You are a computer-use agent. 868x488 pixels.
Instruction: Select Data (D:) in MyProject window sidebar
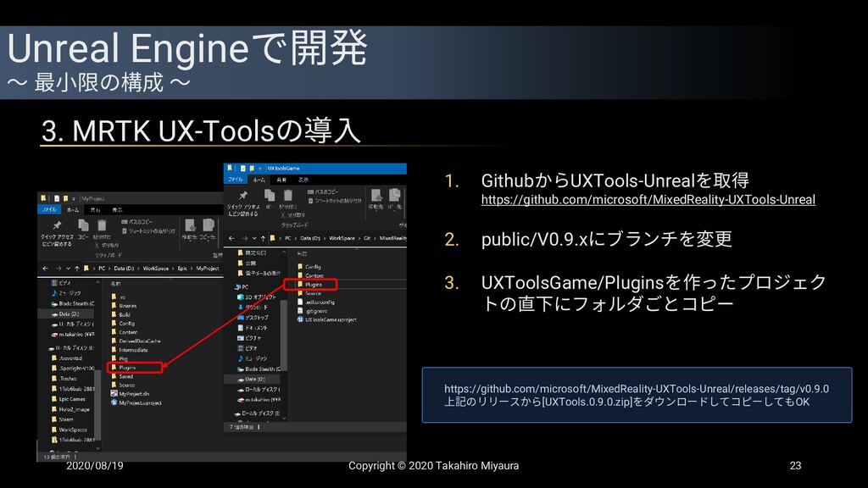point(65,313)
